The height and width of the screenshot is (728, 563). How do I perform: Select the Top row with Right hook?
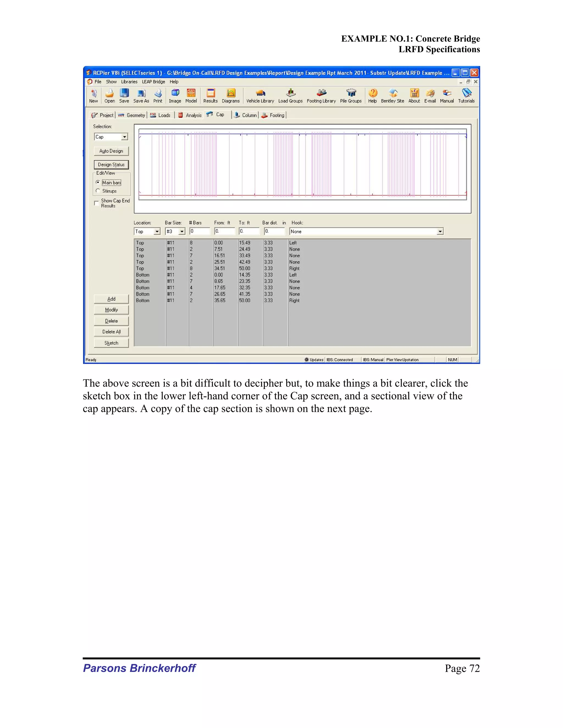302,269
